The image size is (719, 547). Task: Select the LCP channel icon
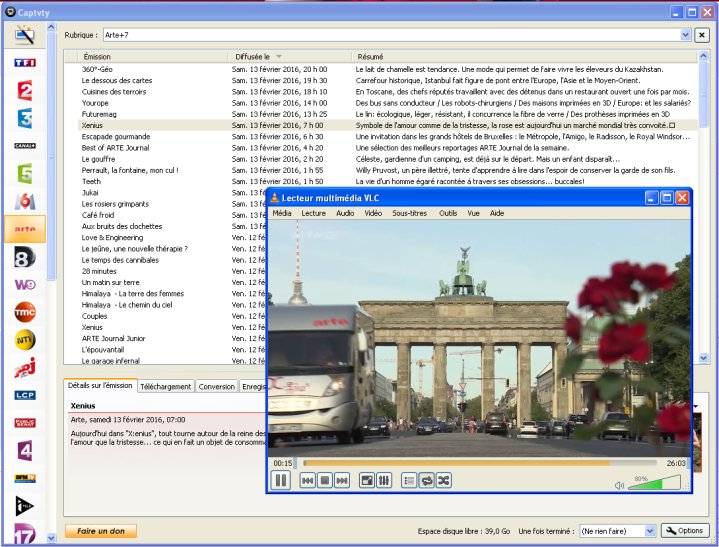(25, 395)
